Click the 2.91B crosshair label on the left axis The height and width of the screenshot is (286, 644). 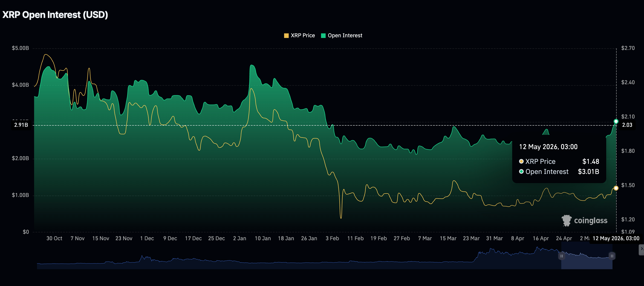click(x=21, y=125)
